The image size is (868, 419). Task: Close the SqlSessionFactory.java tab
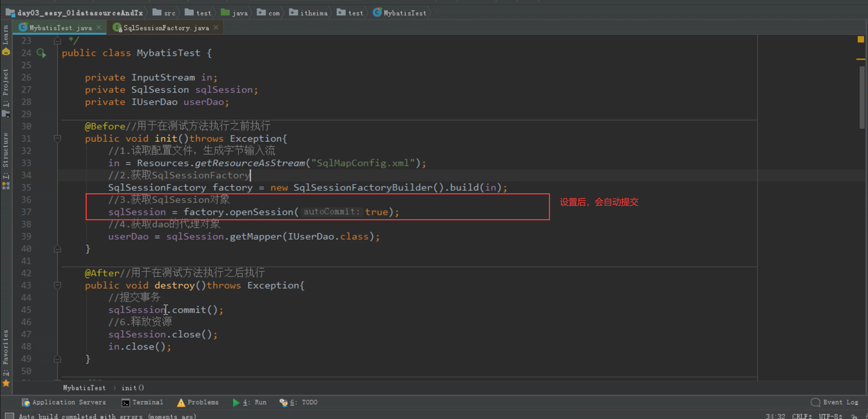tap(216, 28)
